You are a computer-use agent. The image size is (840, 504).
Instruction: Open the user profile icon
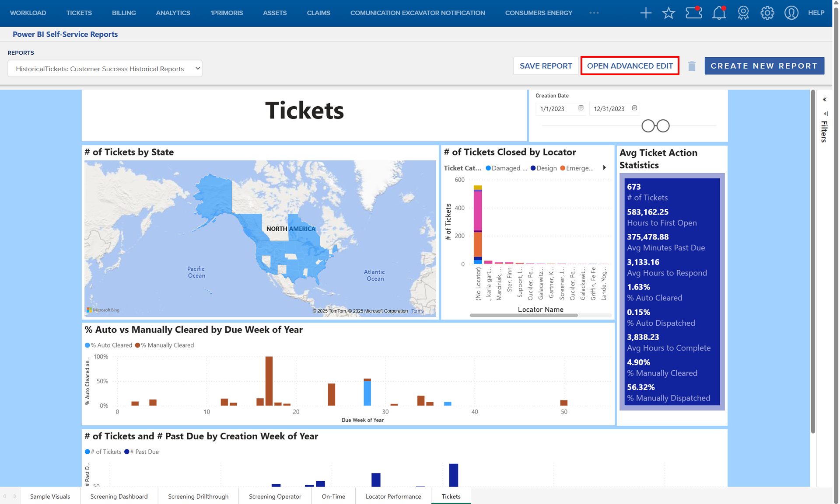coord(791,13)
